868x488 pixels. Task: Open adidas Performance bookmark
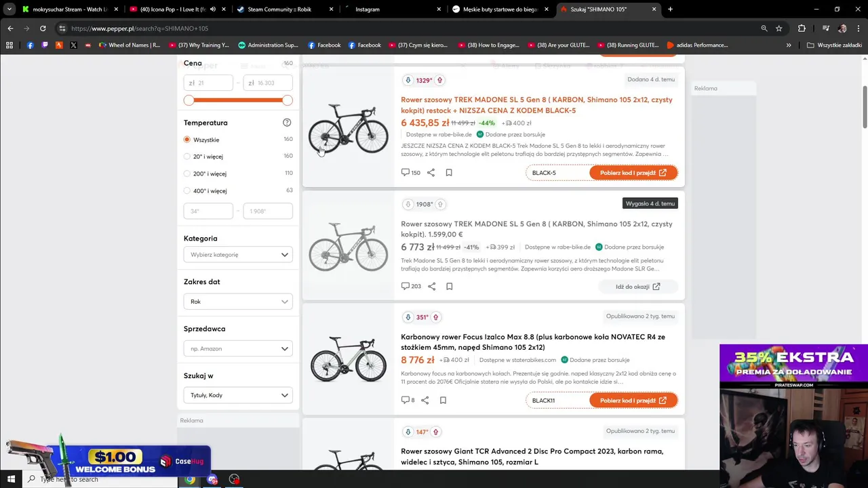697,45
